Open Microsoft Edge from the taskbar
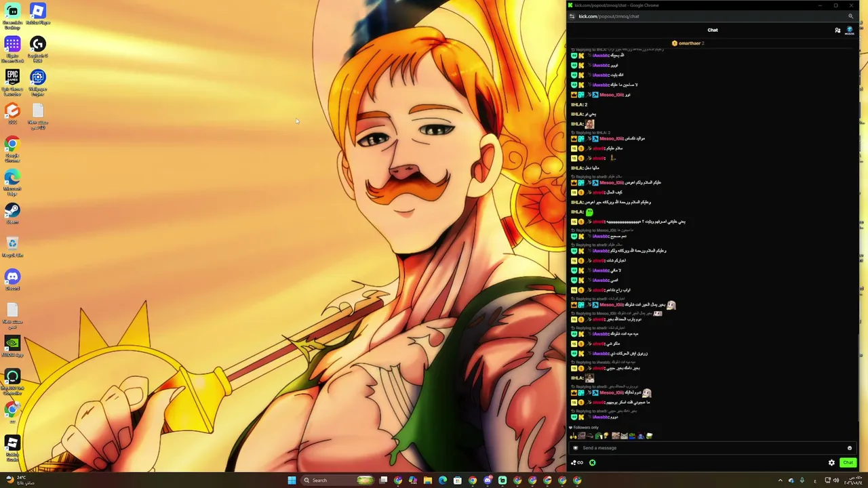Screen dimensions: 868x488 pos(443,481)
